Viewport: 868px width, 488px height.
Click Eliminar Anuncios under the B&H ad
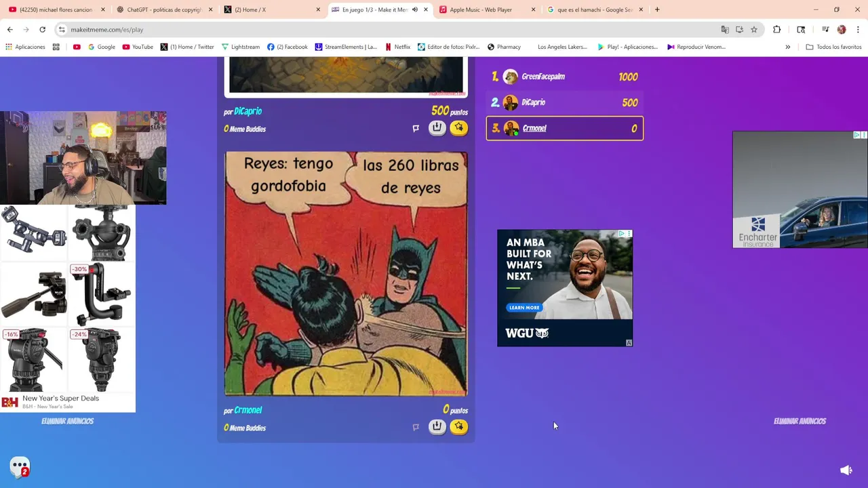(67, 421)
